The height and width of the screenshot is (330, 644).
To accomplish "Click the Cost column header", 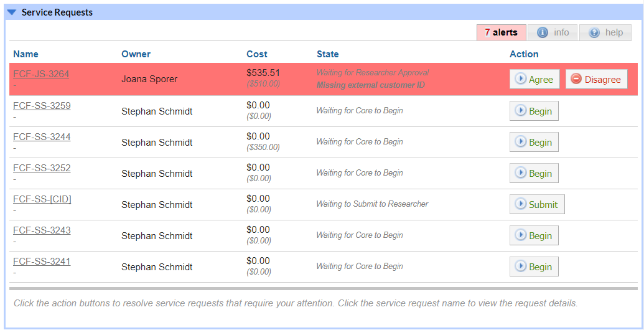I will pyautogui.click(x=257, y=54).
